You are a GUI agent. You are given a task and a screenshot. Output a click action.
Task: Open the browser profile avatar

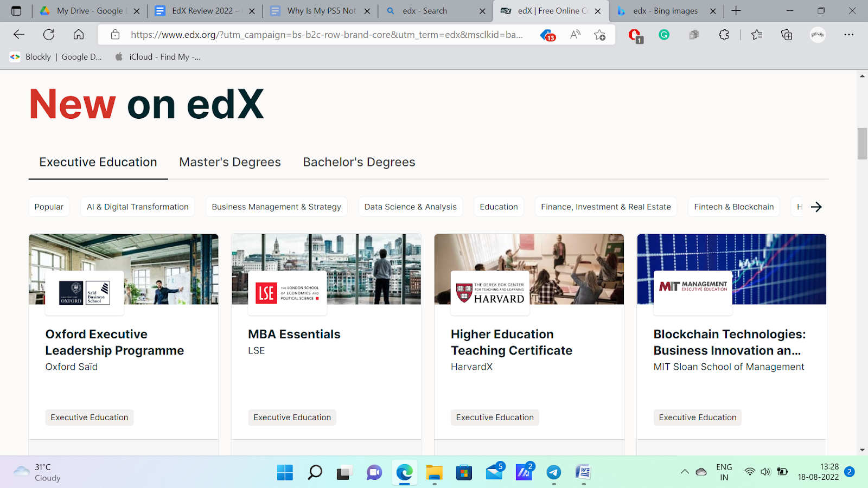click(818, 35)
